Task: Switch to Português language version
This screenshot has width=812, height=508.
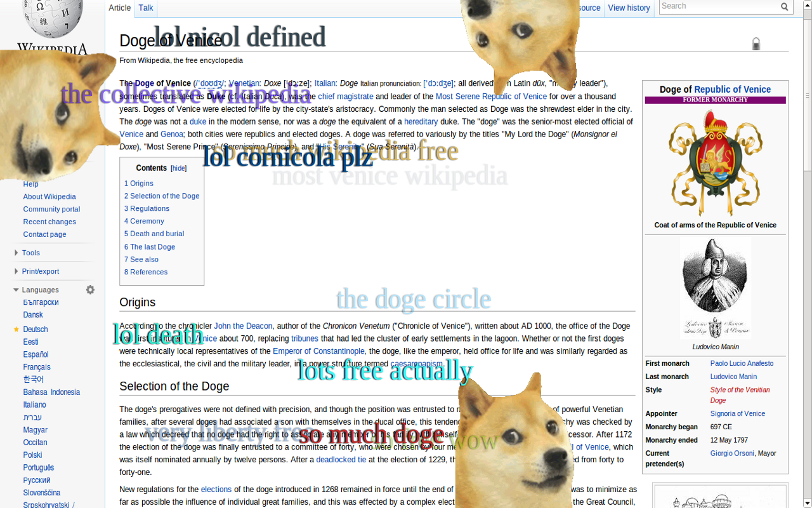Action: pos(39,467)
